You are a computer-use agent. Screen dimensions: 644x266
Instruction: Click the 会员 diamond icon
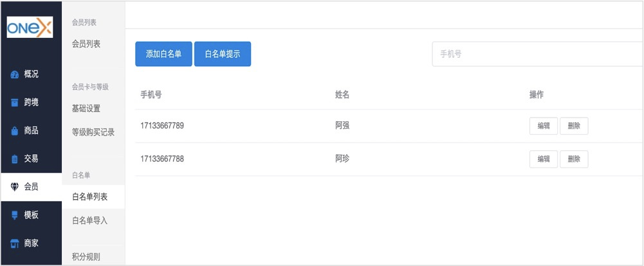(14, 187)
